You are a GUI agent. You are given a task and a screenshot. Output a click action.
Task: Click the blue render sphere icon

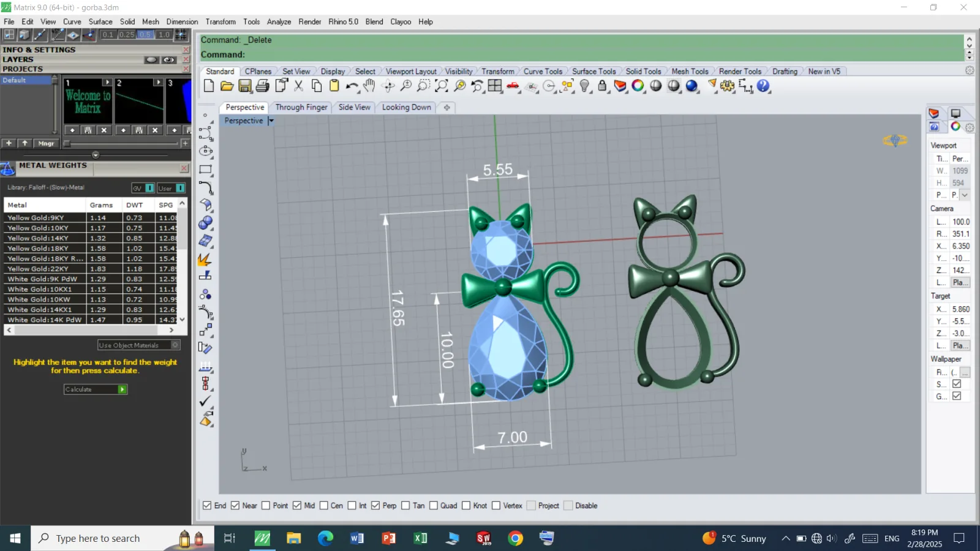coord(692,86)
